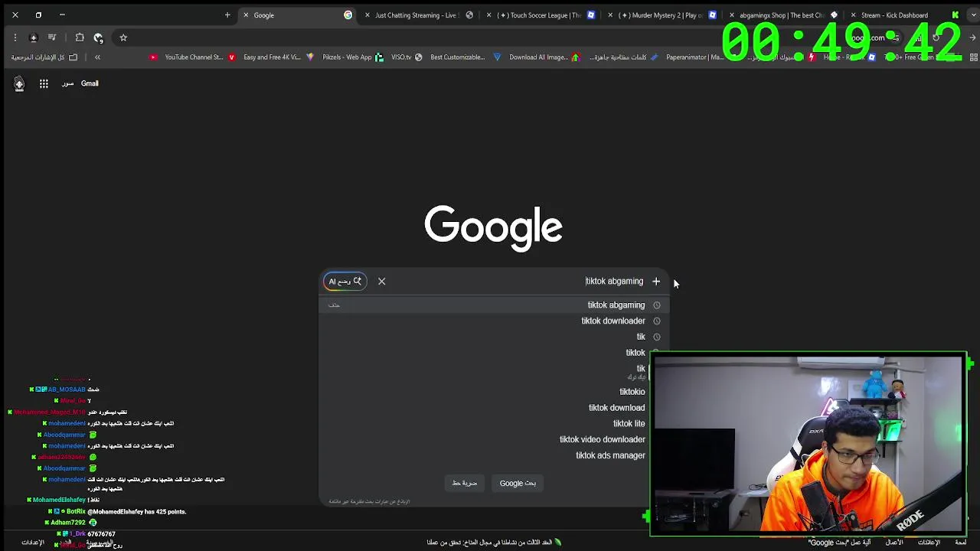Click the I'm Feeling Lucky button
Image resolution: width=980 pixels, height=551 pixels.
pyautogui.click(x=465, y=484)
